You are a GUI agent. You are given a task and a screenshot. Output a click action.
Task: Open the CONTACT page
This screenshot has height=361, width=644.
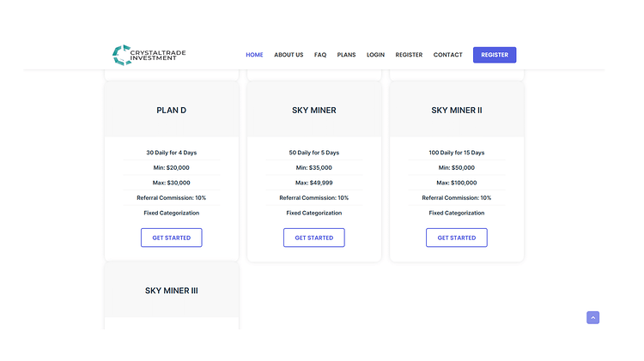pos(447,55)
